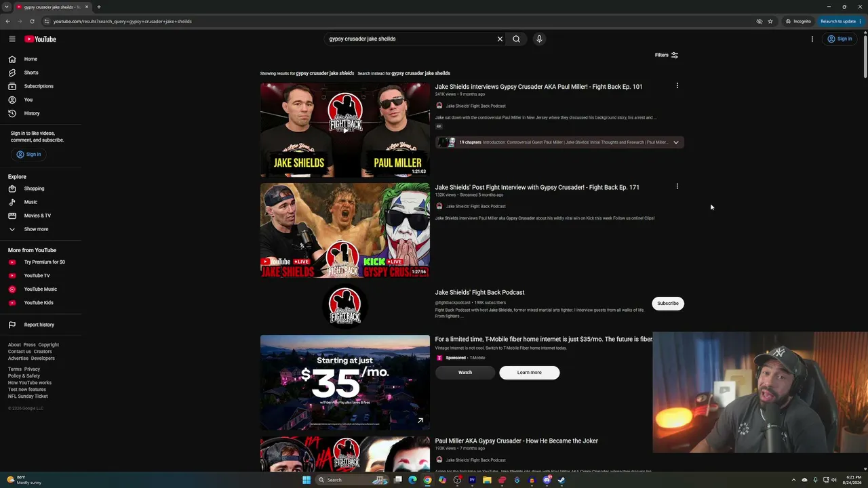
Task: Open File Explorer from the taskbar
Action: click(x=487, y=480)
